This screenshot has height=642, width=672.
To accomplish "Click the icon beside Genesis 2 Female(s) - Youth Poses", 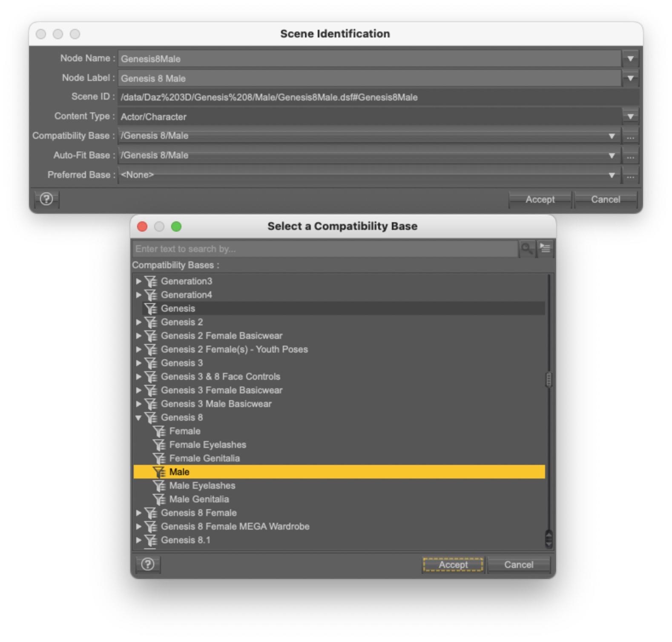I will point(151,350).
